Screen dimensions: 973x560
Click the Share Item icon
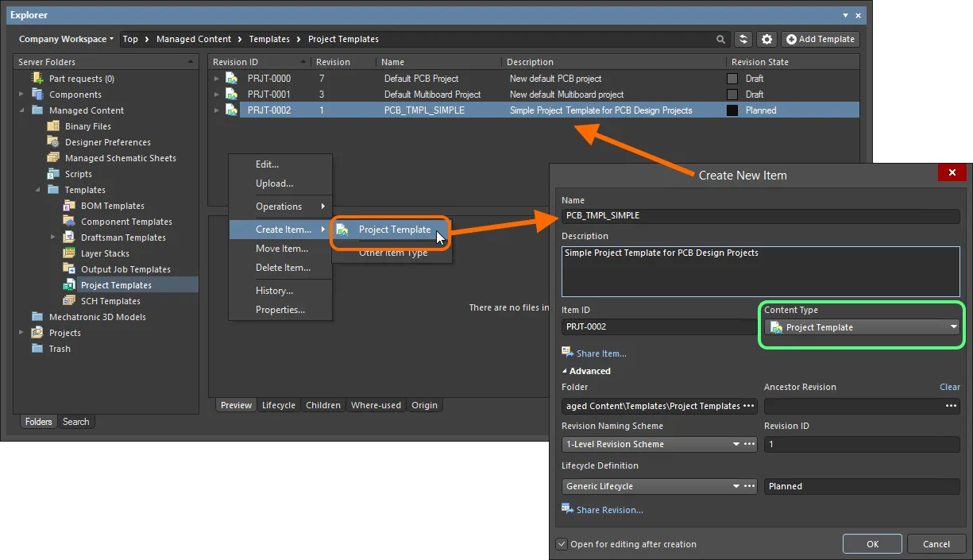[568, 353]
